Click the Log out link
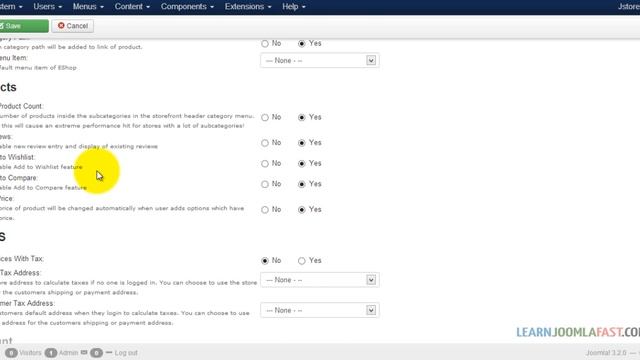The height and width of the screenshot is (360, 640). pos(126,353)
